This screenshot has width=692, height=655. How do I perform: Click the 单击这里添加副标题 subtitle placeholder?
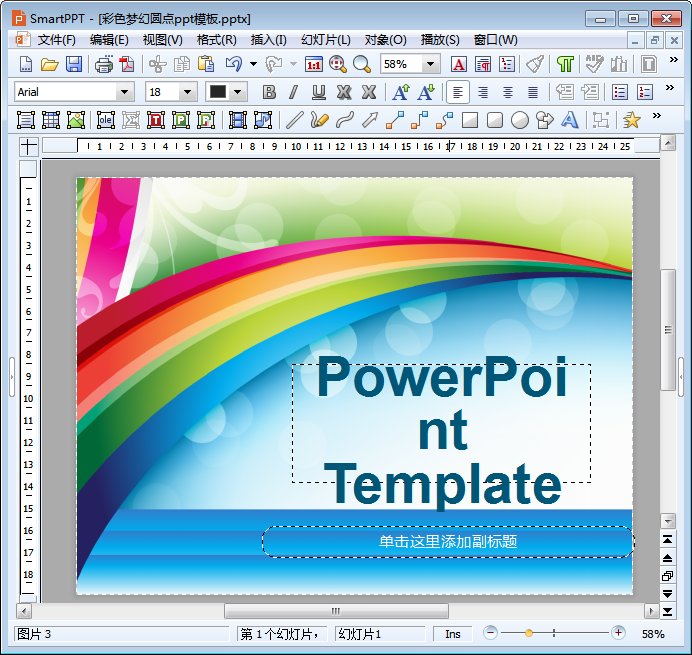(448, 542)
